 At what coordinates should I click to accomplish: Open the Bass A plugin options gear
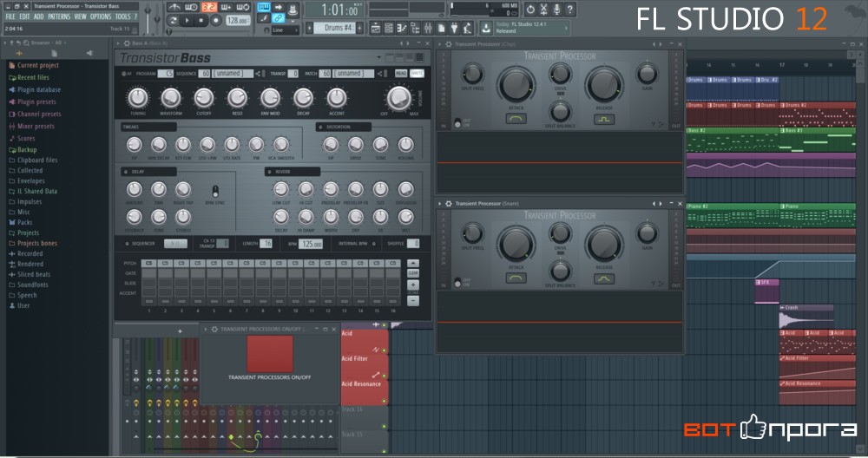126,43
